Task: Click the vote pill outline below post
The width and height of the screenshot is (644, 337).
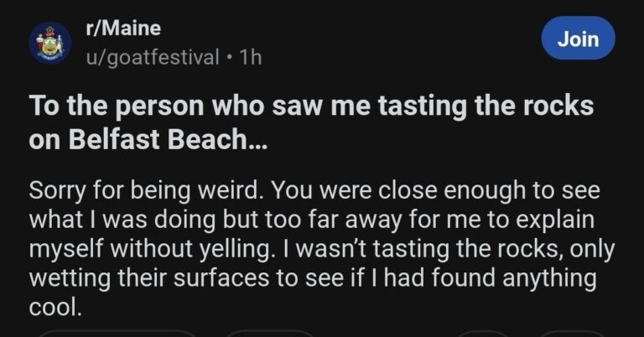Action: (x=117, y=334)
